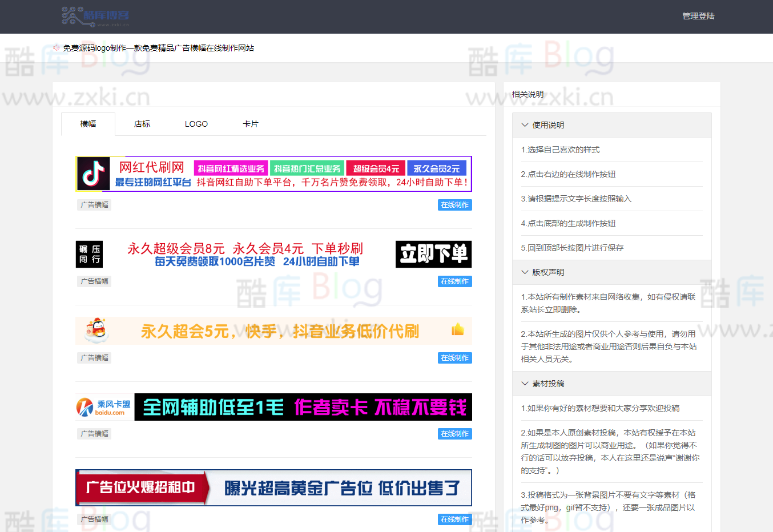Screen dimensions: 773x532
Task: Click the 广告横幅 tag under the first banner
Action: tap(94, 204)
